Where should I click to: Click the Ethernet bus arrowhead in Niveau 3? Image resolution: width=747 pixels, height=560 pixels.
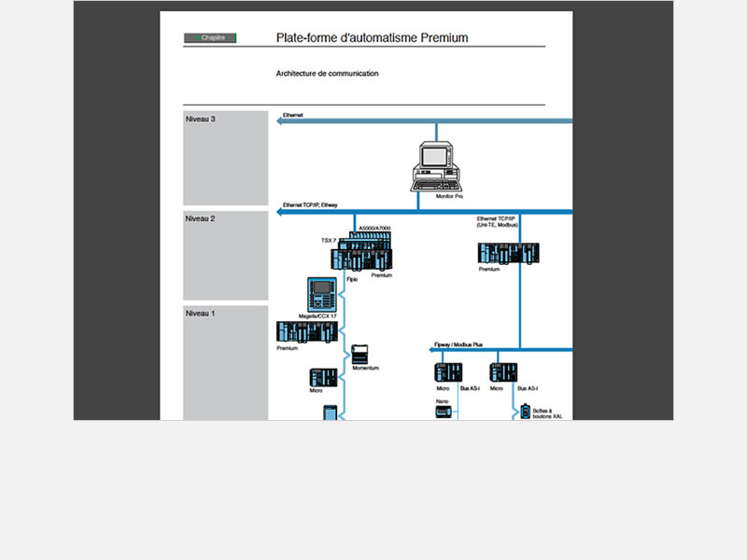click(x=279, y=121)
